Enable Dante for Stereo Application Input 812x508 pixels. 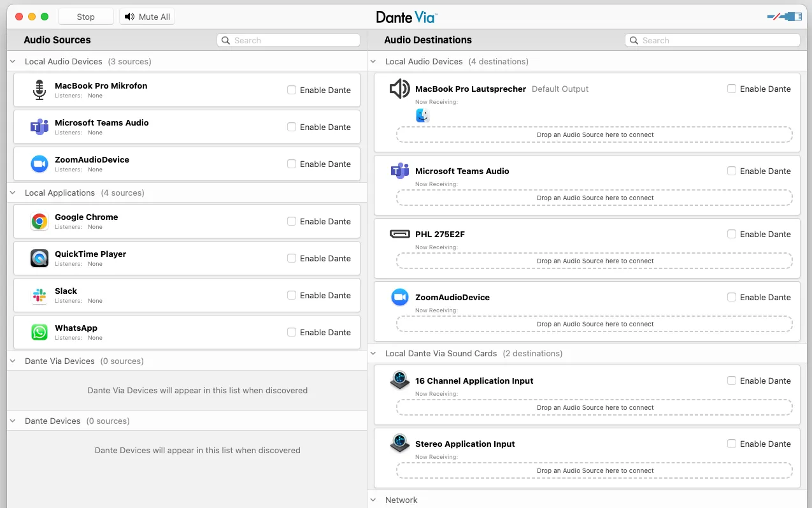coord(732,444)
